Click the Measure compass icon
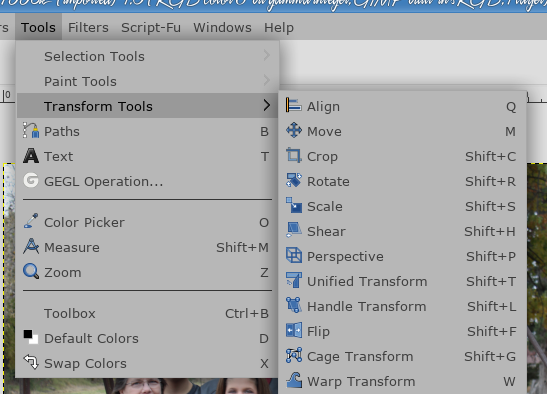Screen dimensions: 547x394 click(x=31, y=246)
